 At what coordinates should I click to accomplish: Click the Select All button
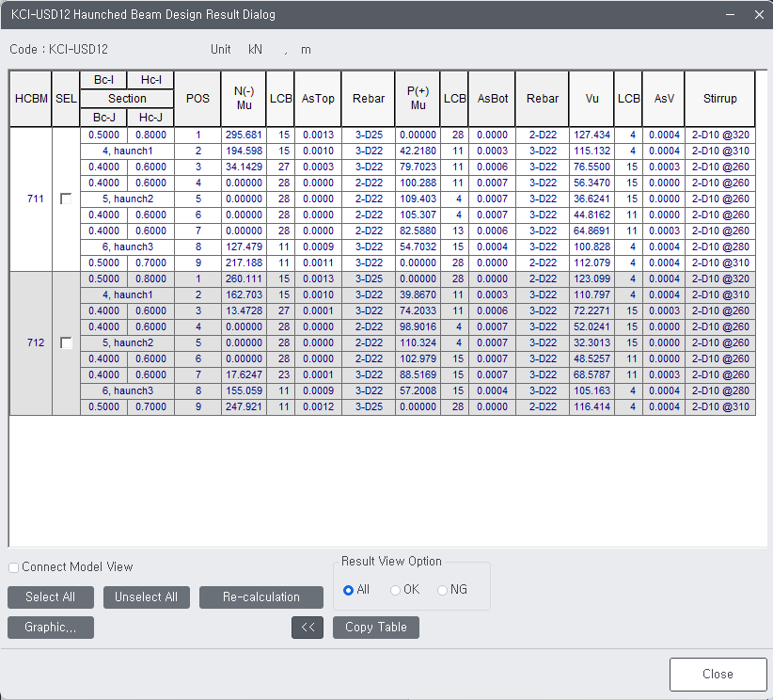tap(50, 597)
